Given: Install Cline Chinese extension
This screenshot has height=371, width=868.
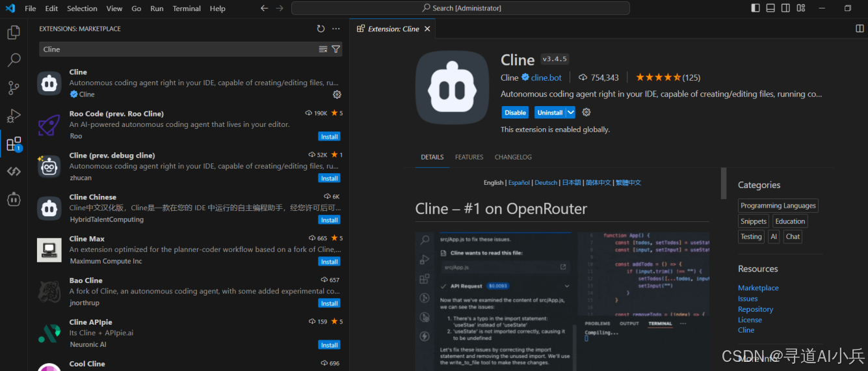Looking at the screenshot, I should (x=330, y=220).
